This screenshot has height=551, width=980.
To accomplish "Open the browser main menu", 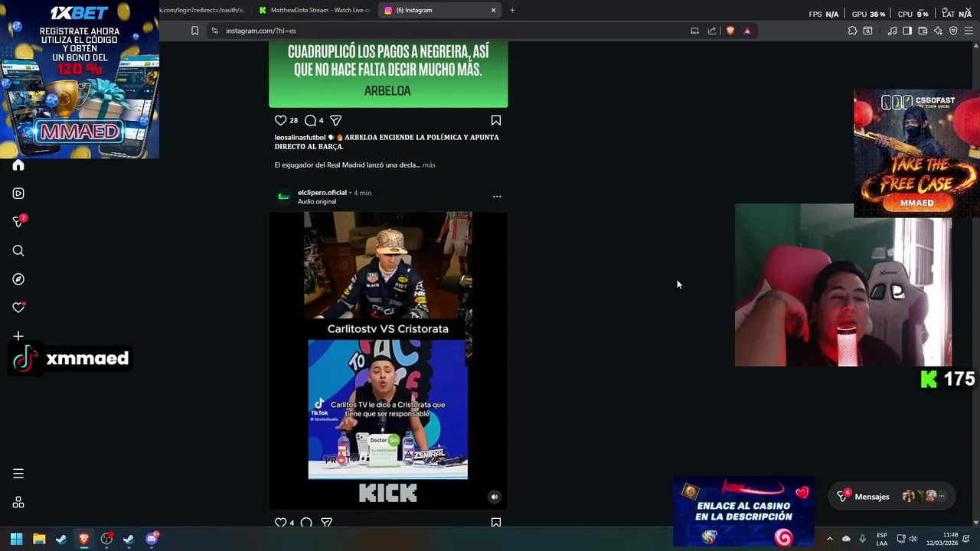I will 969,31.
